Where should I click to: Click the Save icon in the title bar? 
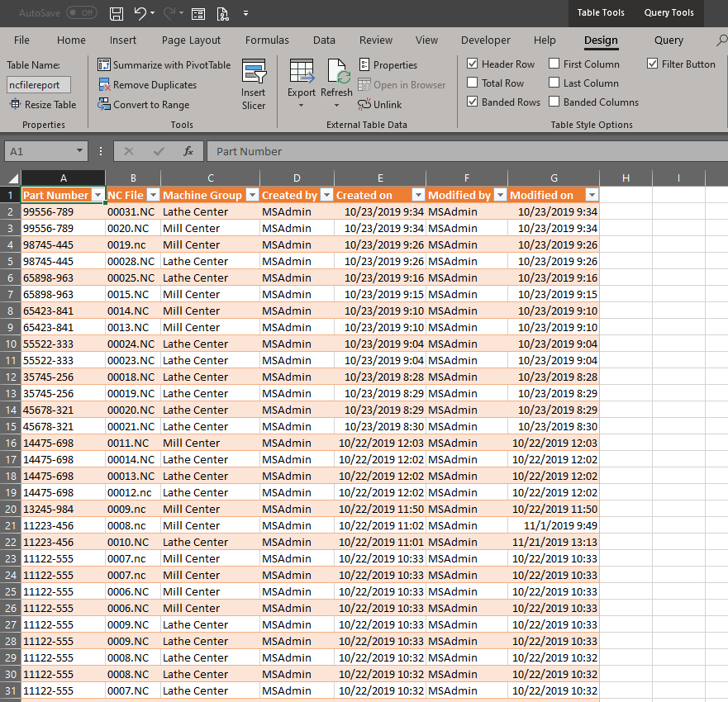coord(116,13)
